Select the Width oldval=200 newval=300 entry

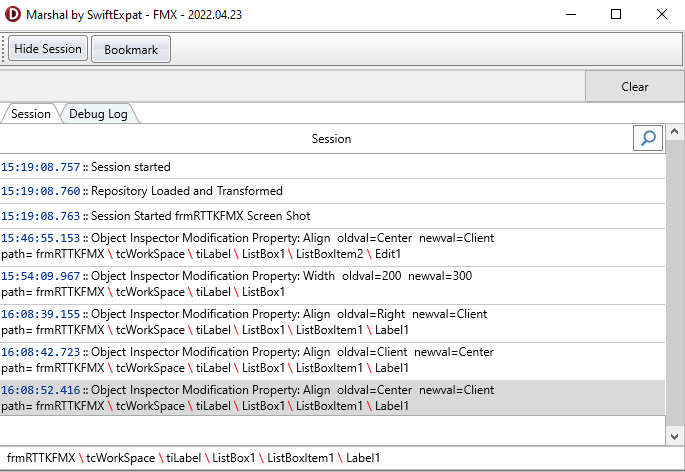[300, 284]
